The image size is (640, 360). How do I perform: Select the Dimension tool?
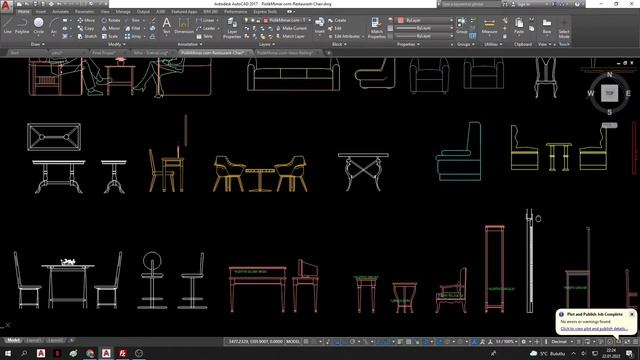[184, 25]
